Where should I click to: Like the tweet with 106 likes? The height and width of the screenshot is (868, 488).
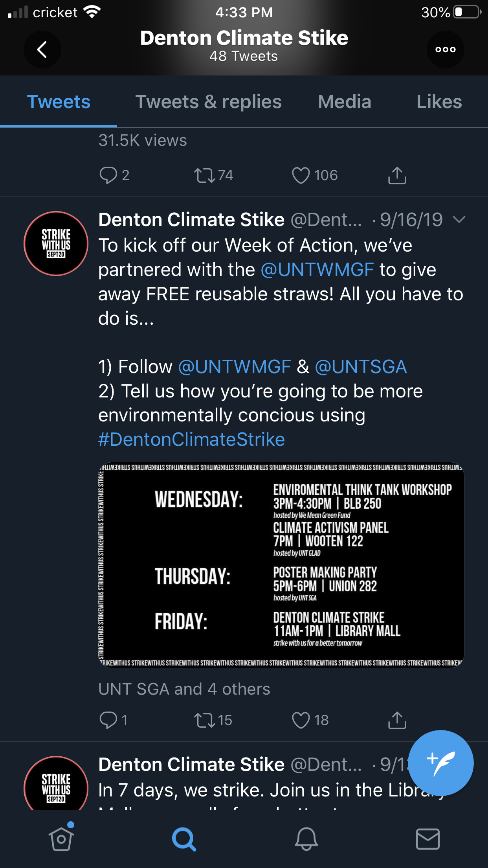pyautogui.click(x=301, y=175)
